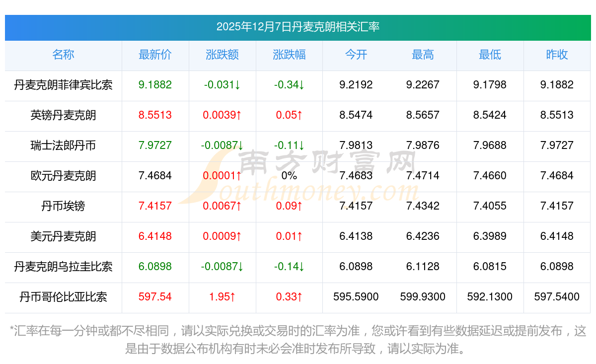596x364 pixels.
Task: Click 最新价 9.1882 in the 丹麦克朗菲律宾比索 row
Action: 155,85
